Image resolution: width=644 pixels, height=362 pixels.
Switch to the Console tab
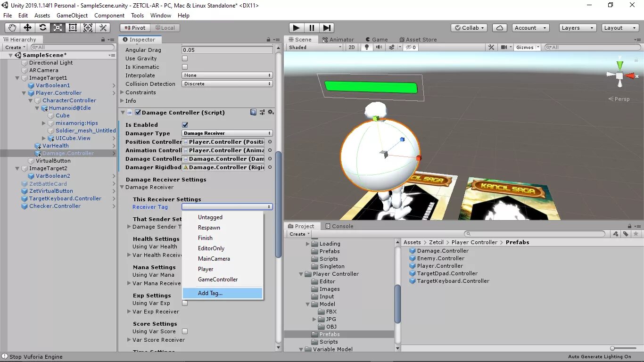point(339,226)
